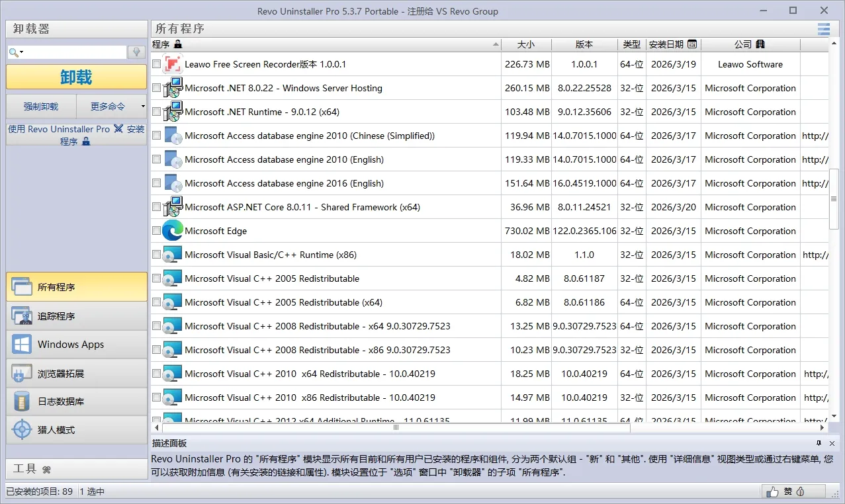This screenshot has width=845, height=504.
Task: Switch to the 所有程序 module tab
Action: click(76, 286)
